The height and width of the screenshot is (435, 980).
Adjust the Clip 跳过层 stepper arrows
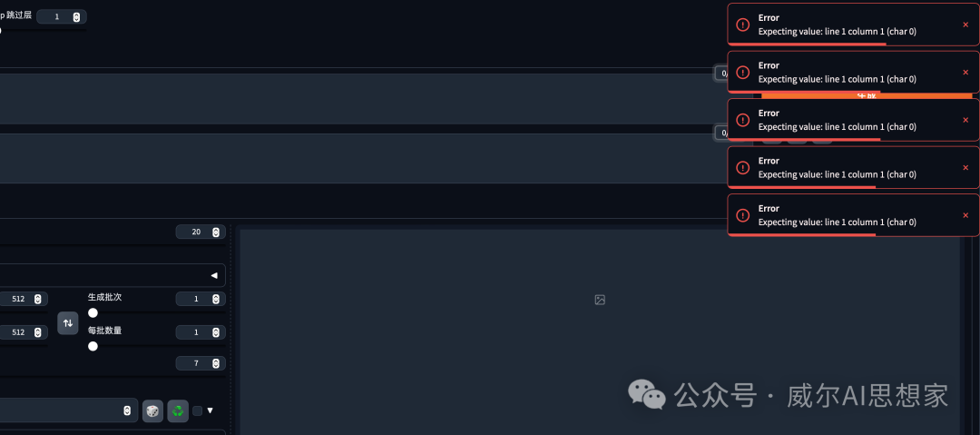[x=76, y=17]
